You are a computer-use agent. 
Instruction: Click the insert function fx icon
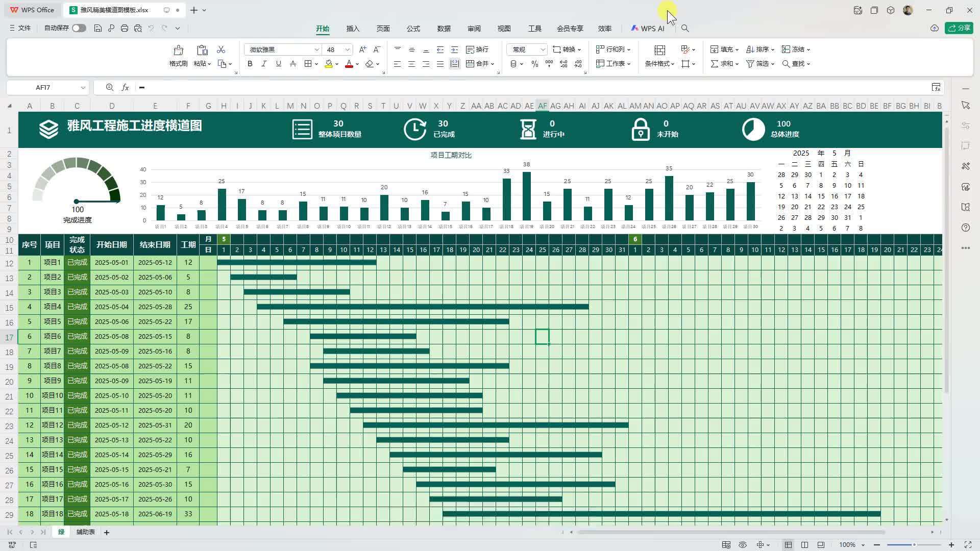point(125,87)
